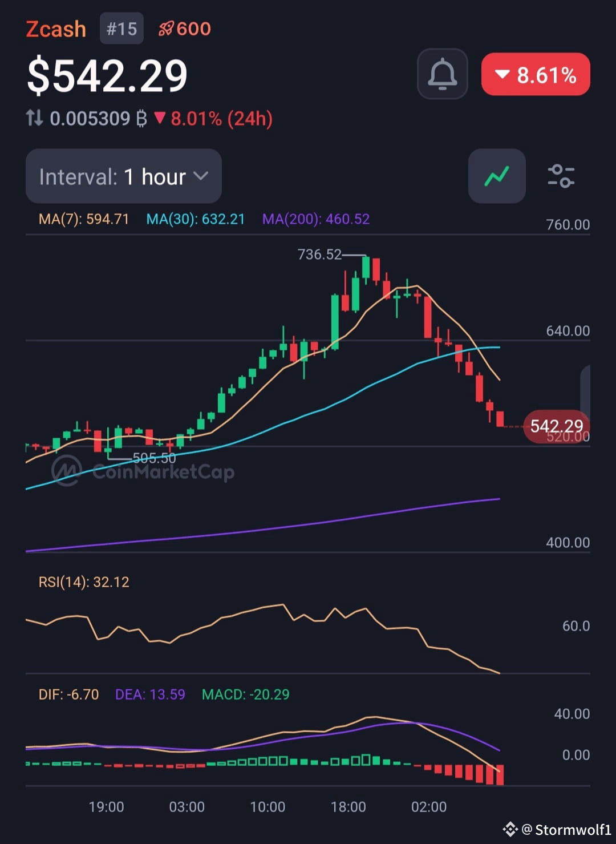Tap the 03:00 time axis label

coord(187,807)
